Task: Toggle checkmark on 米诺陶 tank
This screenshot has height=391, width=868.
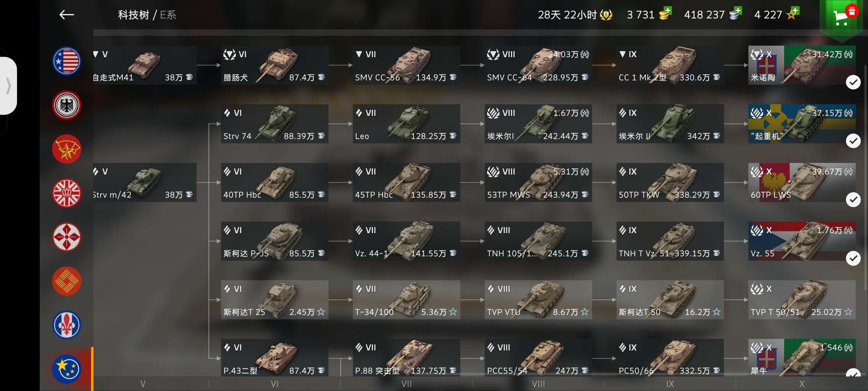Action: pos(853,83)
